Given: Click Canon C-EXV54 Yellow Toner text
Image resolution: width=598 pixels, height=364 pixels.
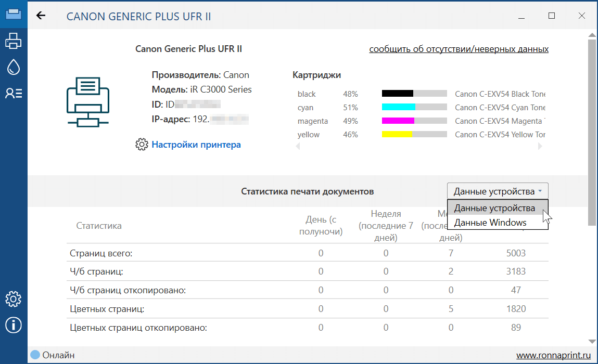Looking at the screenshot, I should (500, 135).
